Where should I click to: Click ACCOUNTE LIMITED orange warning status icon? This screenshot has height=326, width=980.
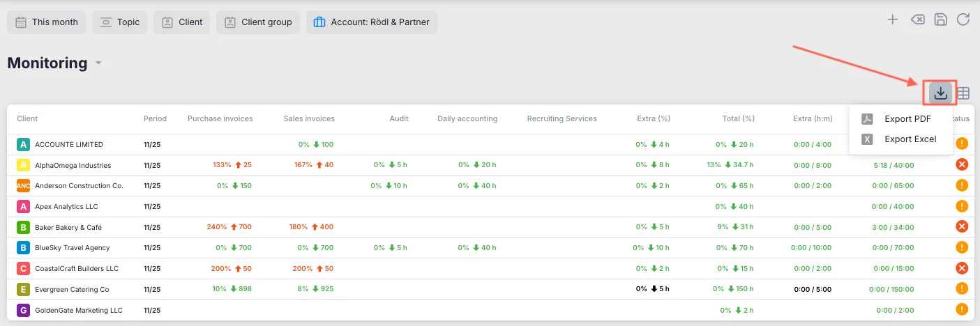[x=962, y=144]
